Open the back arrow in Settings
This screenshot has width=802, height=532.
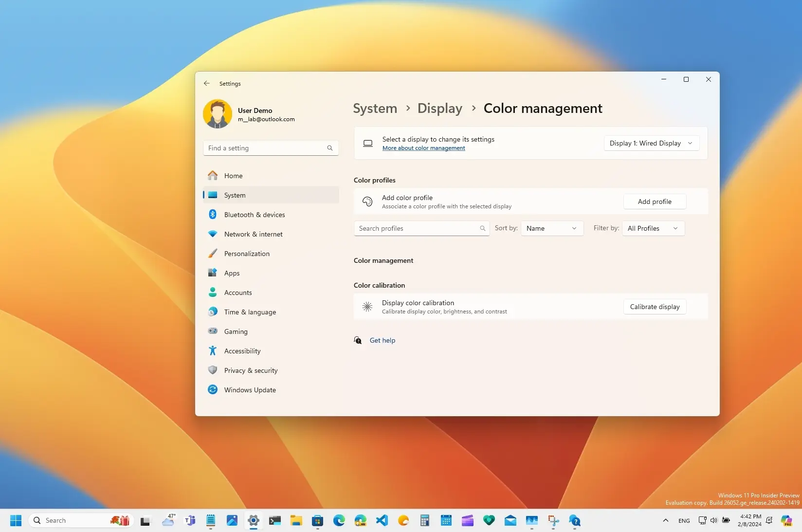207,83
